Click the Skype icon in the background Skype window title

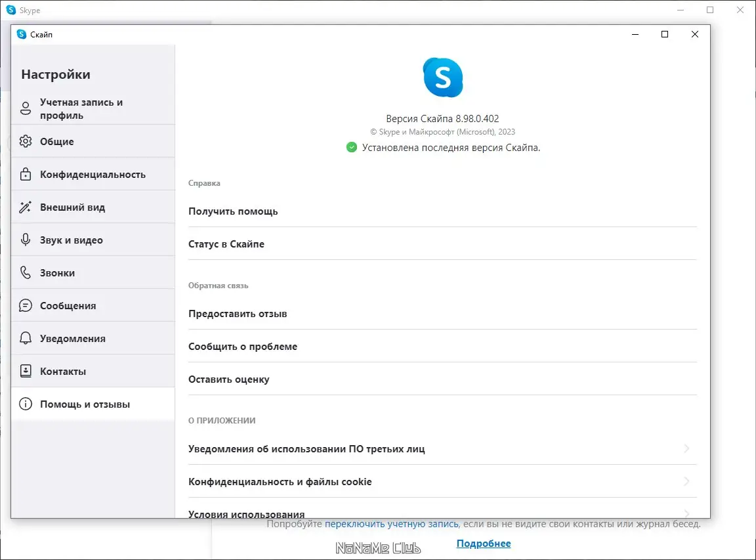[11, 10]
